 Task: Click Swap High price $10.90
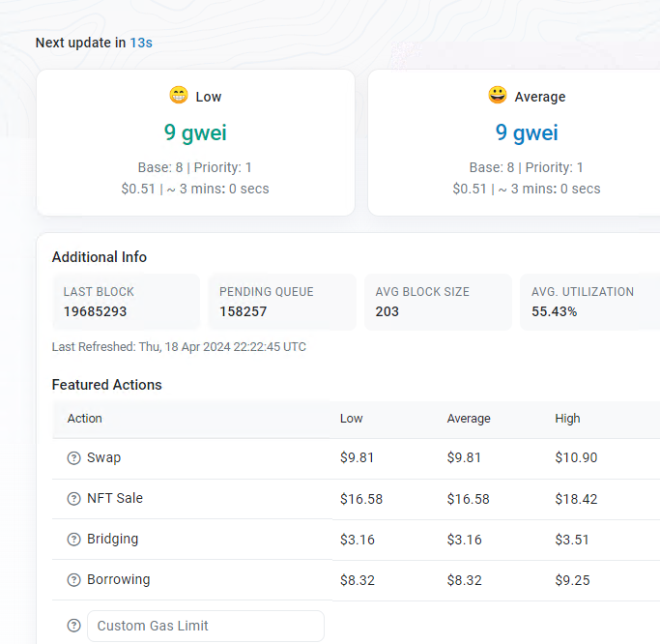coord(576,457)
